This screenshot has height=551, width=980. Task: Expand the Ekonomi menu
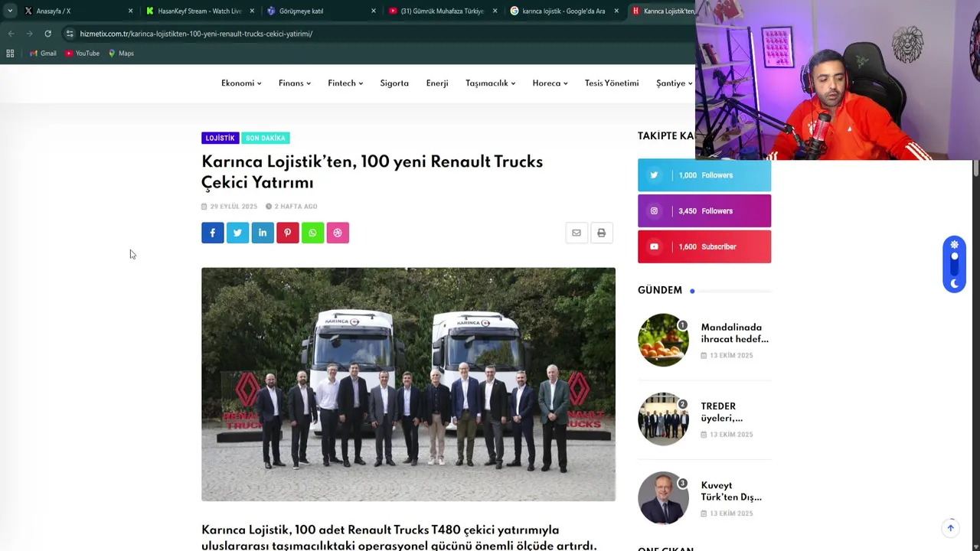241,83
